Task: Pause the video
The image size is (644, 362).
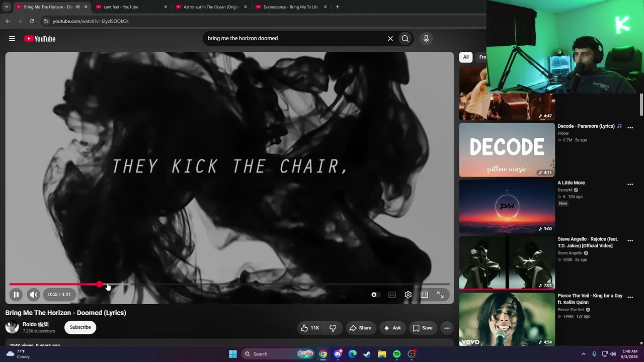Action: [x=16, y=295]
